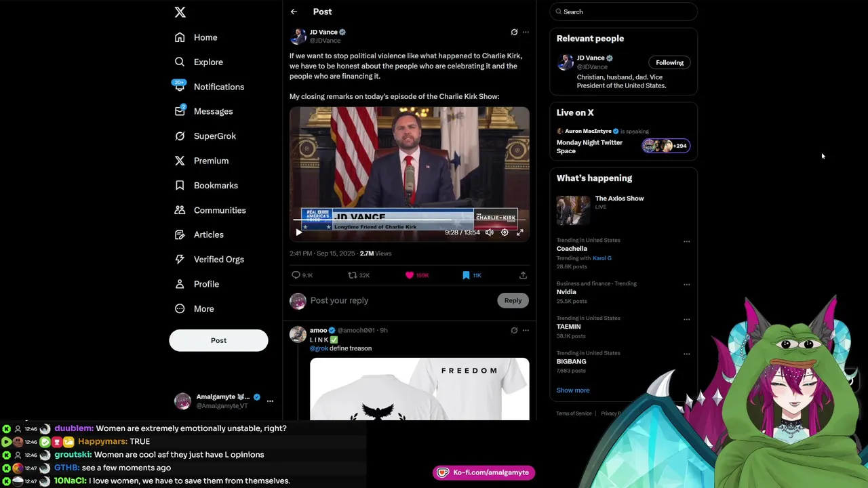This screenshot has width=868, height=488.
Task: Click the Bookmarks sidebar icon
Action: click(x=180, y=185)
